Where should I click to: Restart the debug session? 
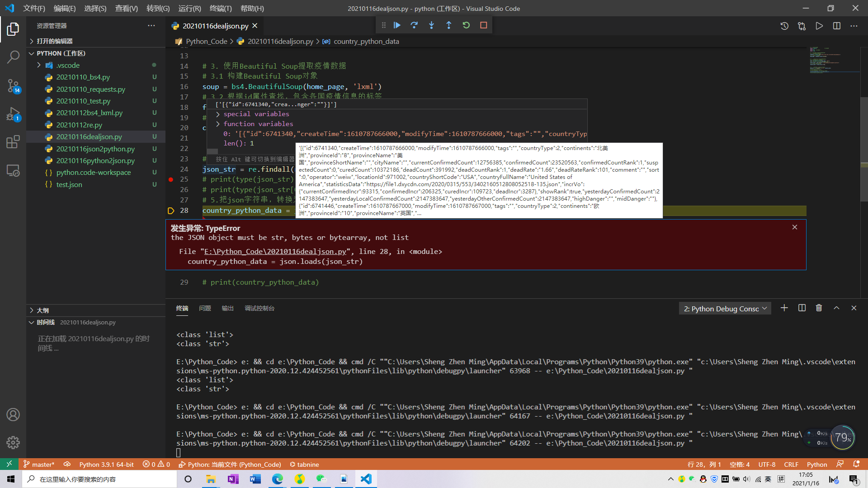pyautogui.click(x=466, y=25)
